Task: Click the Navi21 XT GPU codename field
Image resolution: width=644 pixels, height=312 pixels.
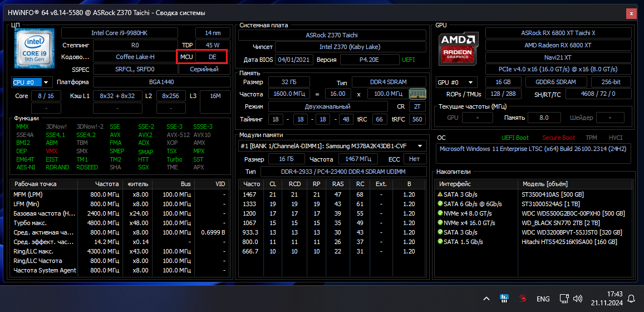Action: 558,57
